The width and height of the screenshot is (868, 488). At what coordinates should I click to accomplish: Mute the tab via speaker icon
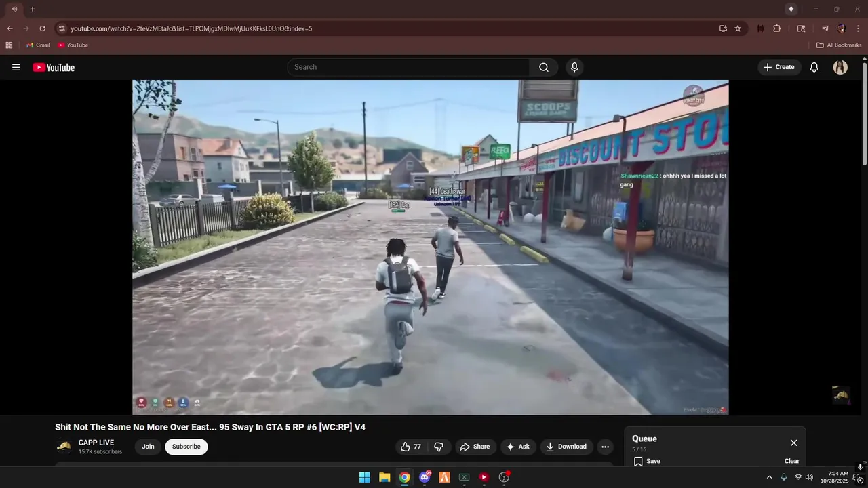click(x=14, y=9)
